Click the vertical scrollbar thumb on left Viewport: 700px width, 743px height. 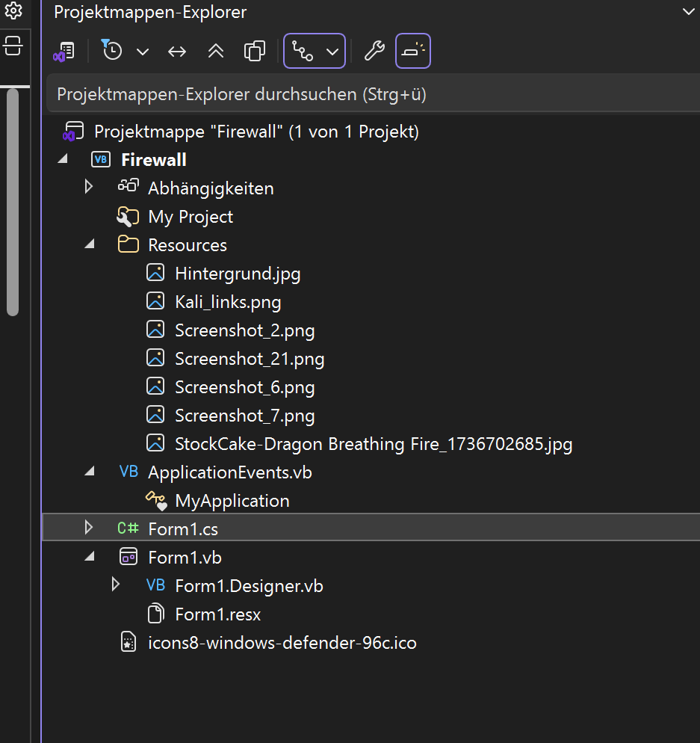point(13,203)
